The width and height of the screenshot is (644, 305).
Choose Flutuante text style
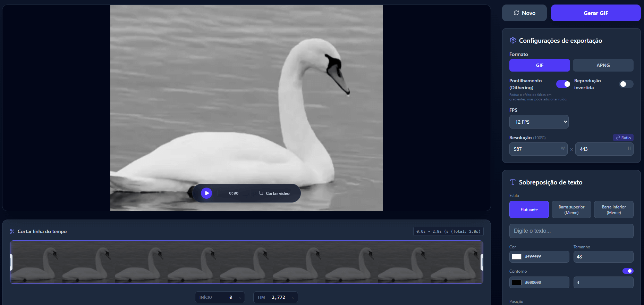pyautogui.click(x=529, y=209)
